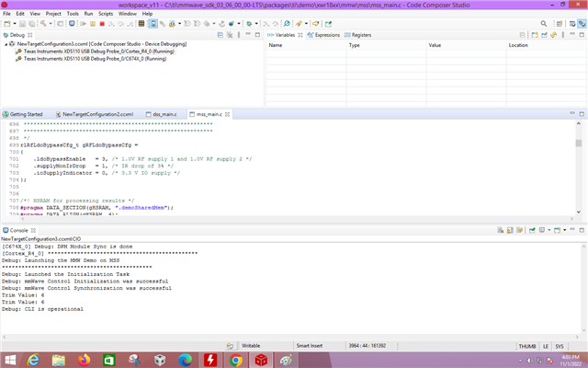Toggle Scroll Lock in Console toolbar
The width and height of the screenshot is (588, 368).
click(511, 230)
